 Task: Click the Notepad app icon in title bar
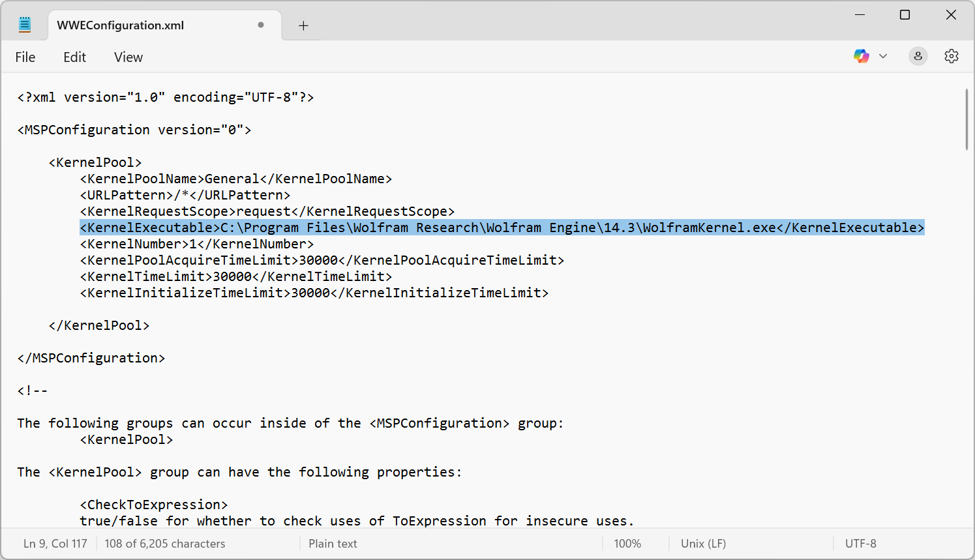point(25,25)
